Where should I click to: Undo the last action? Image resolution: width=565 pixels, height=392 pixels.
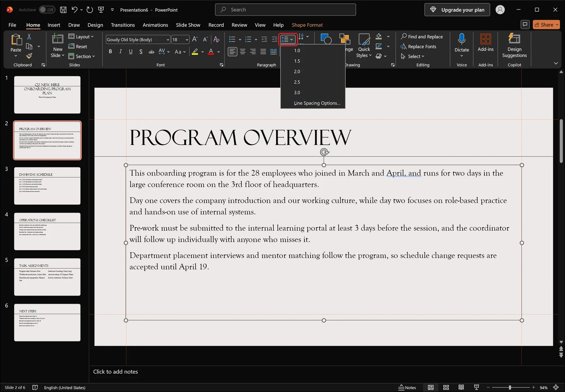pyautogui.click(x=75, y=10)
